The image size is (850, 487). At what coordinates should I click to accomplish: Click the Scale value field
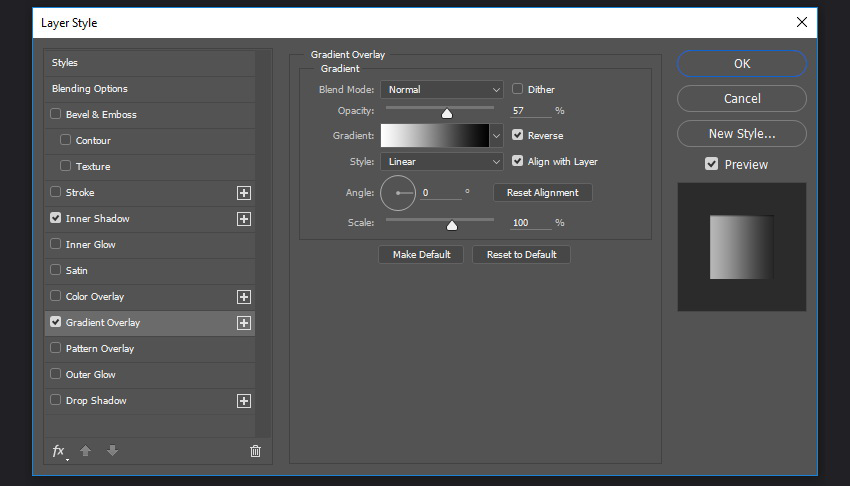[531, 222]
